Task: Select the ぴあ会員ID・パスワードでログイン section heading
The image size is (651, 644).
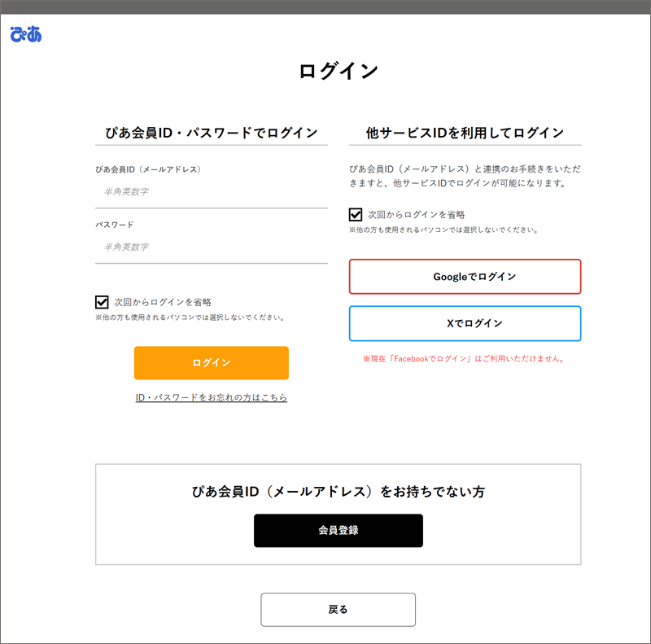Action: [x=211, y=133]
